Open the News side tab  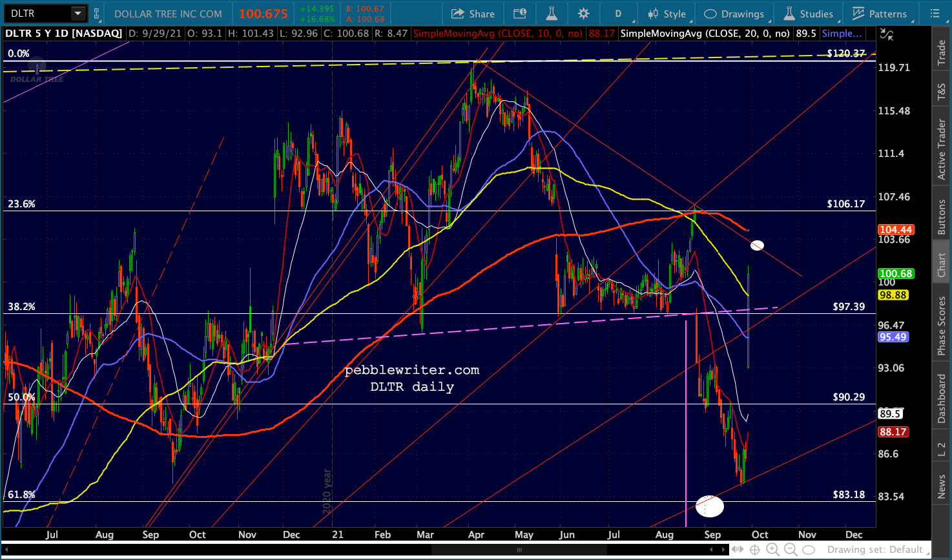coord(942,487)
